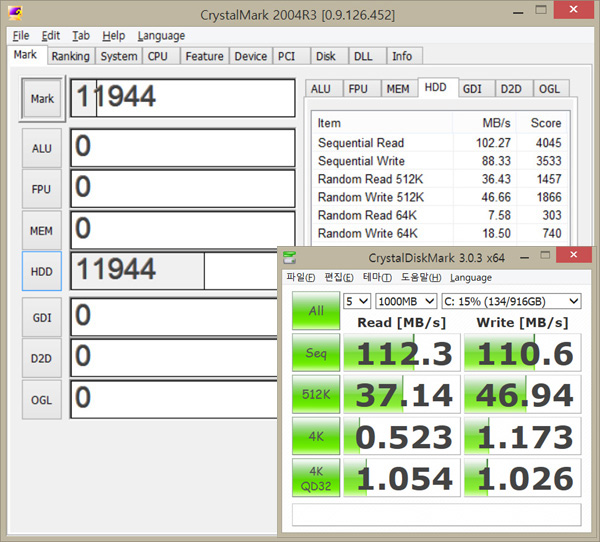Image resolution: width=600 pixels, height=542 pixels.
Task: Run the ALU benchmark button
Action: point(42,149)
